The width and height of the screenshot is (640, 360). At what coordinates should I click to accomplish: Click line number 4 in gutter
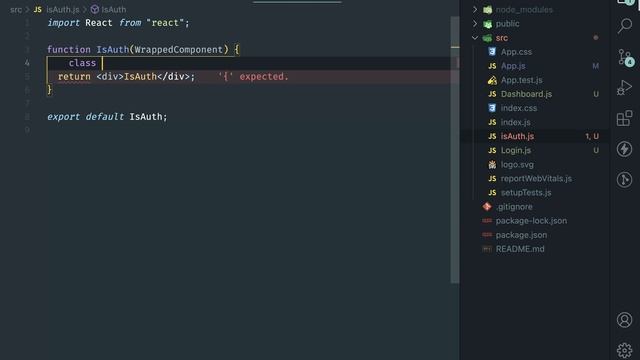[27, 63]
